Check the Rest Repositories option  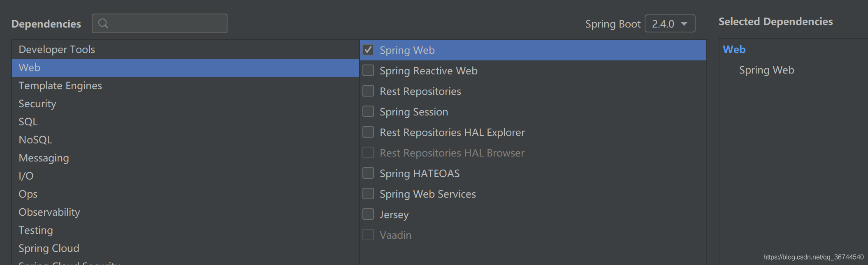(368, 91)
